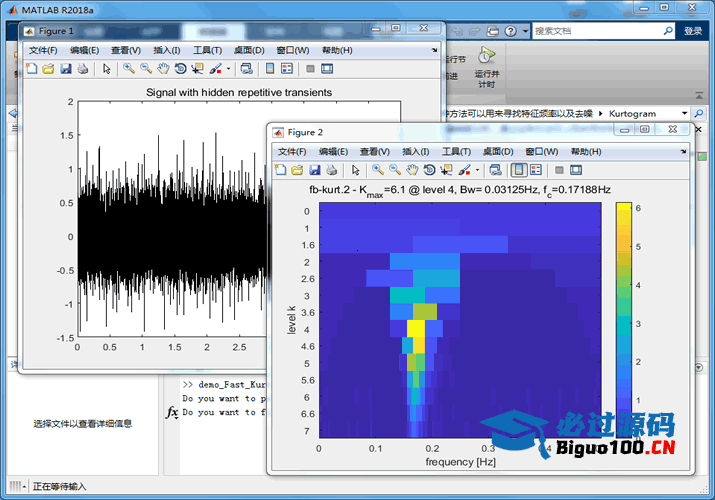Viewport: 715px width, 500px height.
Task: Save figure icon in Figure 2 toolbar
Action: click(x=315, y=170)
